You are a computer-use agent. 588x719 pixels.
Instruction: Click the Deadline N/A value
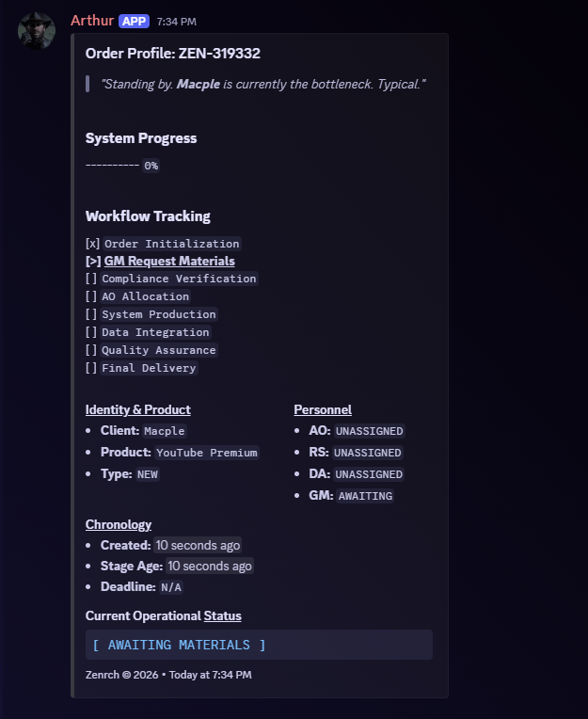tap(171, 587)
